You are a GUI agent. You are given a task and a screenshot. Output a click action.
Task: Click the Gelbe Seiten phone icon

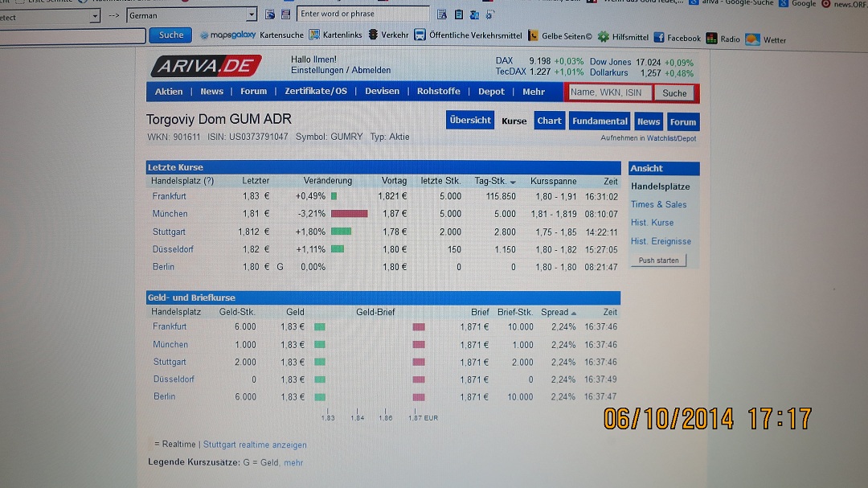[x=533, y=35]
